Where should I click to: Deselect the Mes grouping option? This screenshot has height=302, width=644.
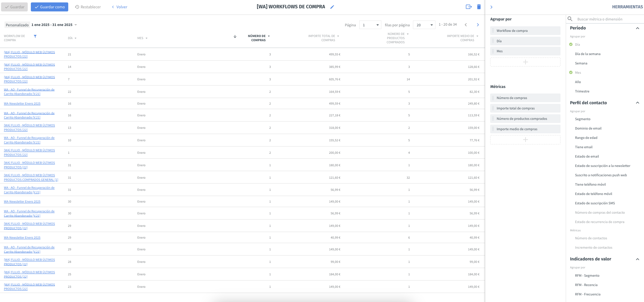point(578,73)
